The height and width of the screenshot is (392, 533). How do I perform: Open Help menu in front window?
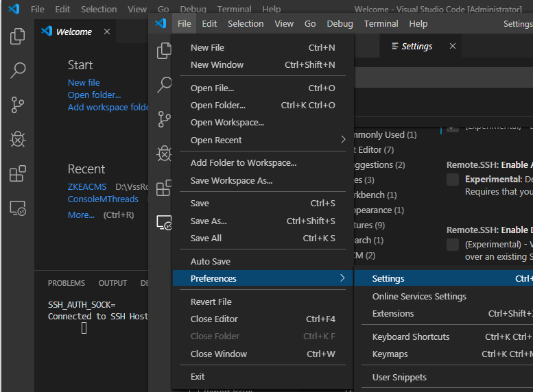pos(418,24)
